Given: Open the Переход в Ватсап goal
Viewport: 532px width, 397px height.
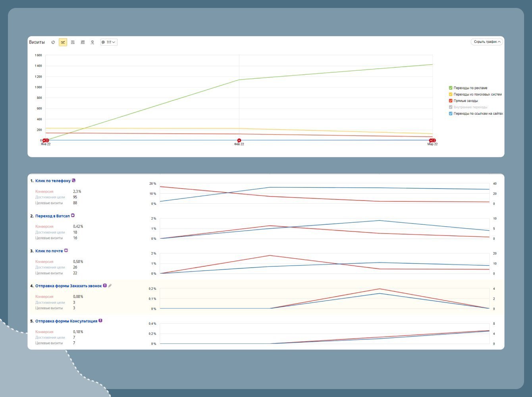Looking at the screenshot, I should [x=52, y=216].
